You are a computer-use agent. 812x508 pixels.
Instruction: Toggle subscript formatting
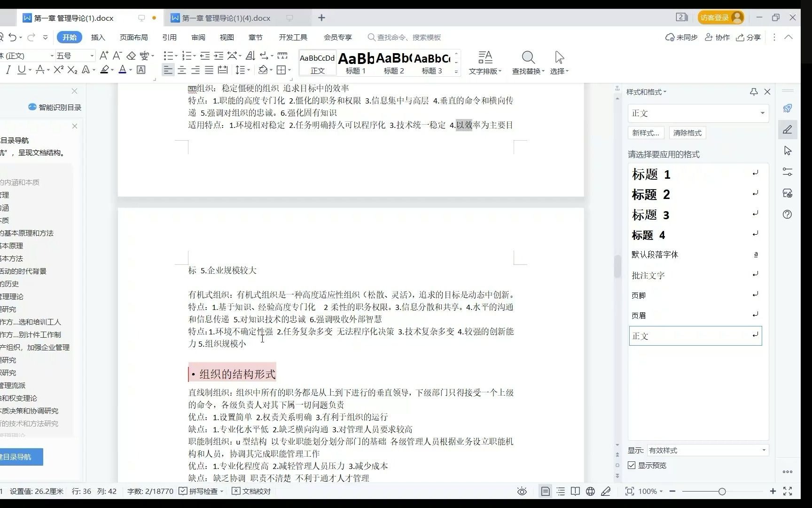click(72, 70)
